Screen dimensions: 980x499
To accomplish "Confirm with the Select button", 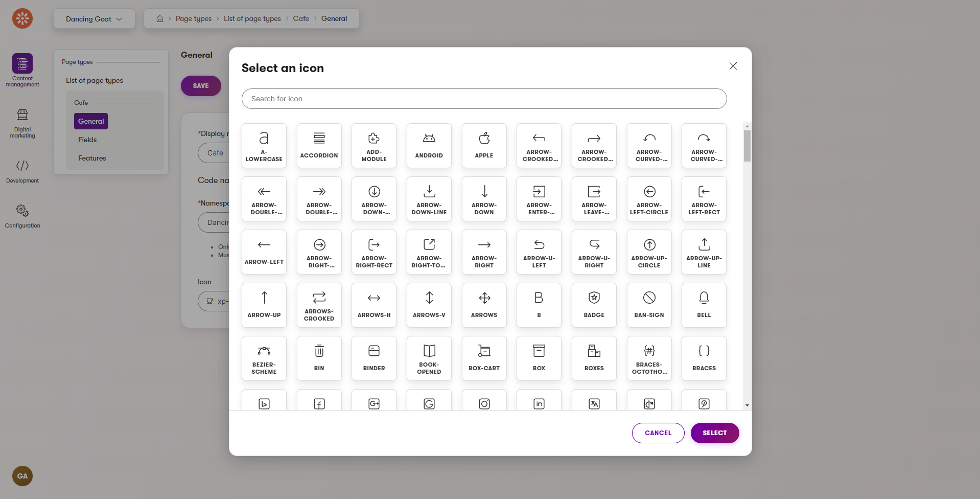I will coord(714,433).
